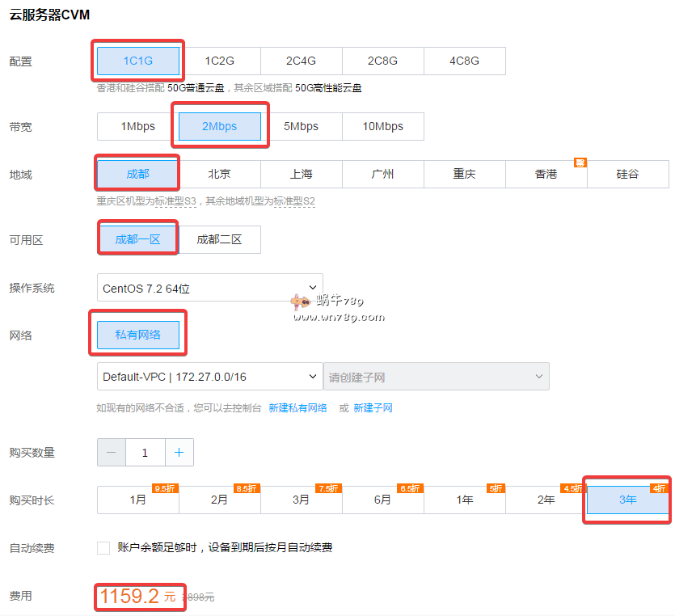Click the 新建私有网络 link
The image size is (675, 616).
(x=297, y=408)
